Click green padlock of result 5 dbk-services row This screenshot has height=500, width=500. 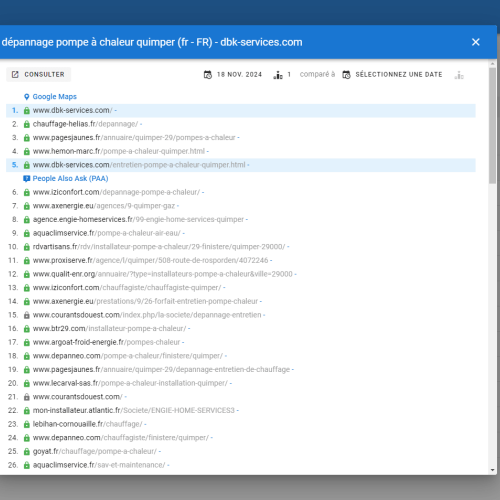(x=27, y=165)
